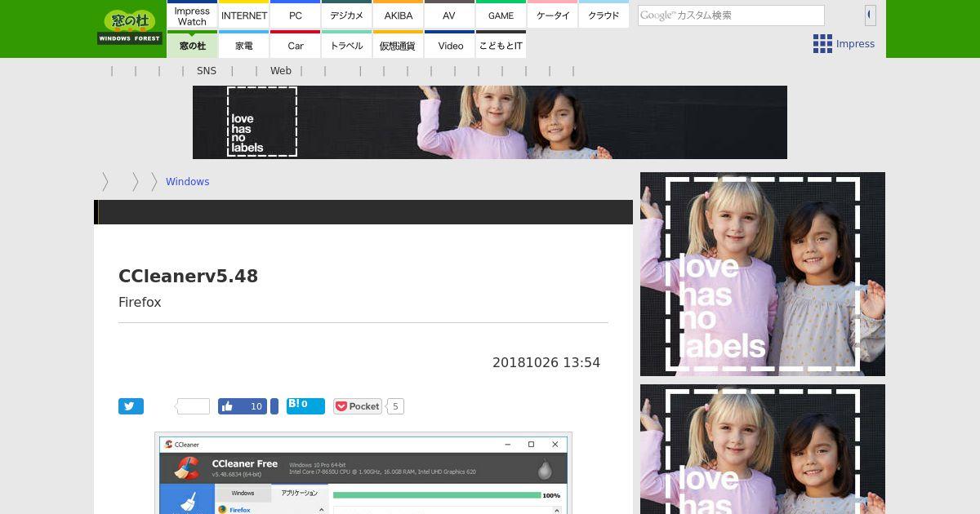Viewport: 980px width, 514px height.
Task: Click the Facebook like button
Action: pos(243,406)
